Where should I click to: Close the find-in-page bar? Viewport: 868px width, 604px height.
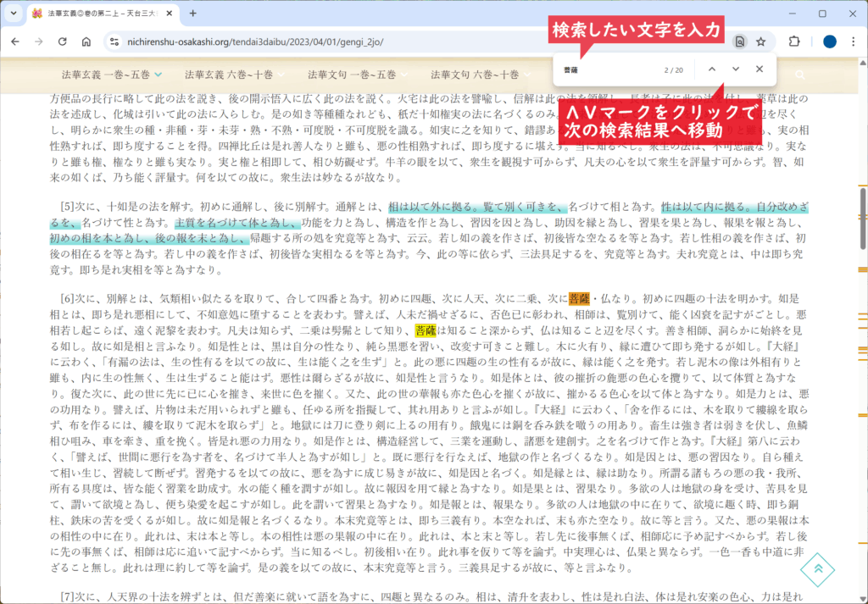click(x=759, y=69)
